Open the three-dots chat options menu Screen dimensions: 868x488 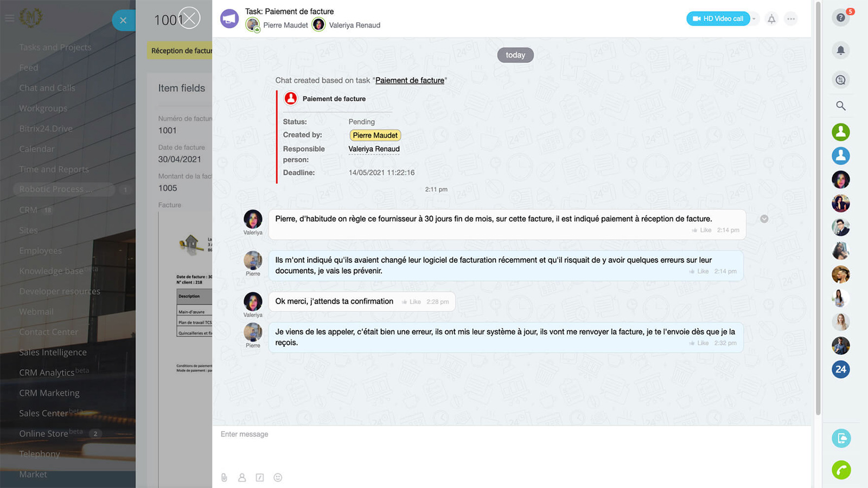pos(791,19)
